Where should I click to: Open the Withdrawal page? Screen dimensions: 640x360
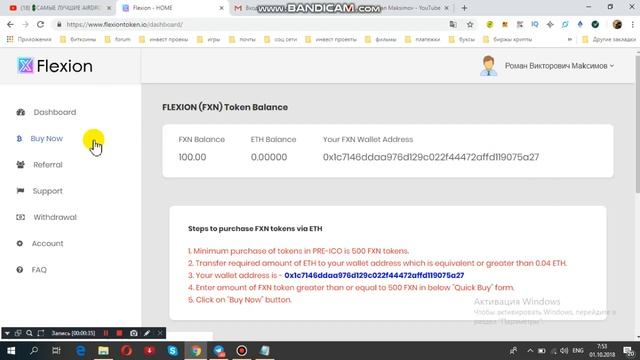(x=46, y=217)
